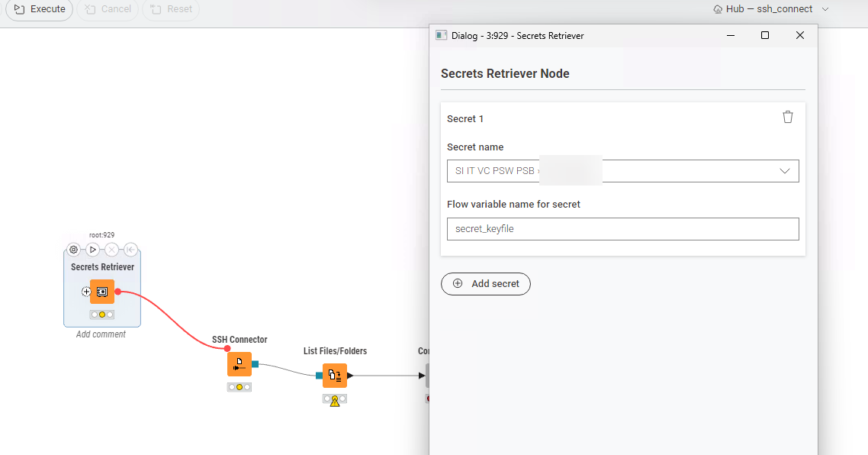Select the SSH Connector node icon
The width and height of the screenshot is (868, 455).
point(240,364)
